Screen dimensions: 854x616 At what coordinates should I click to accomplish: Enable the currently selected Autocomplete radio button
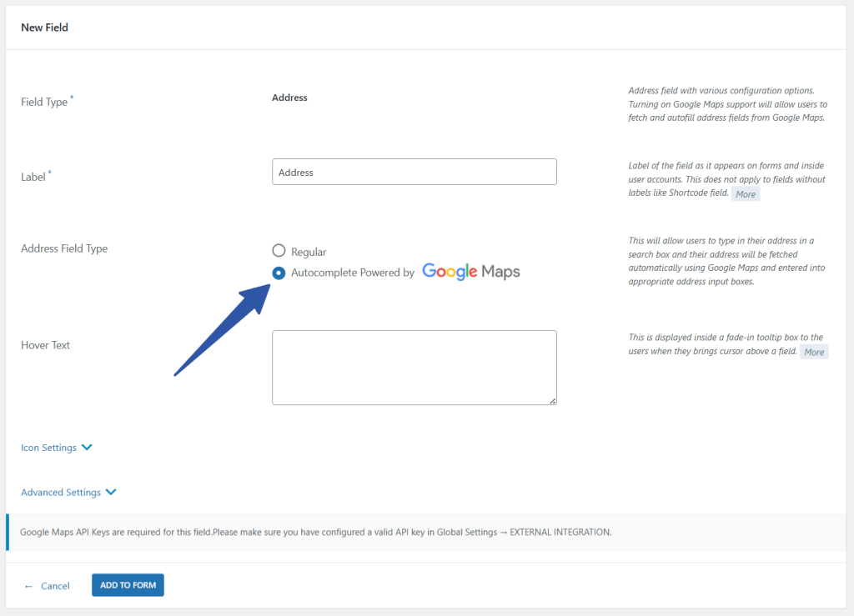coord(279,273)
